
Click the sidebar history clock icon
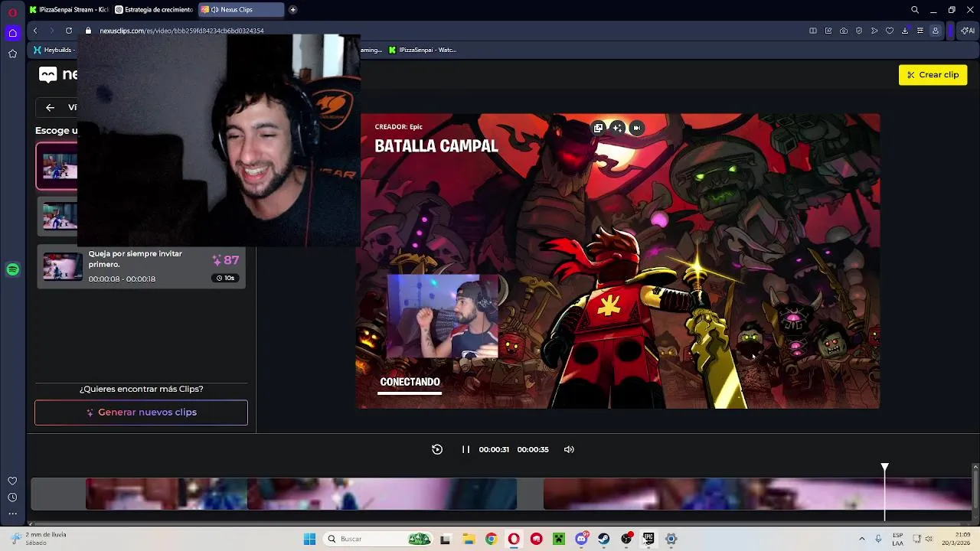pyautogui.click(x=12, y=497)
